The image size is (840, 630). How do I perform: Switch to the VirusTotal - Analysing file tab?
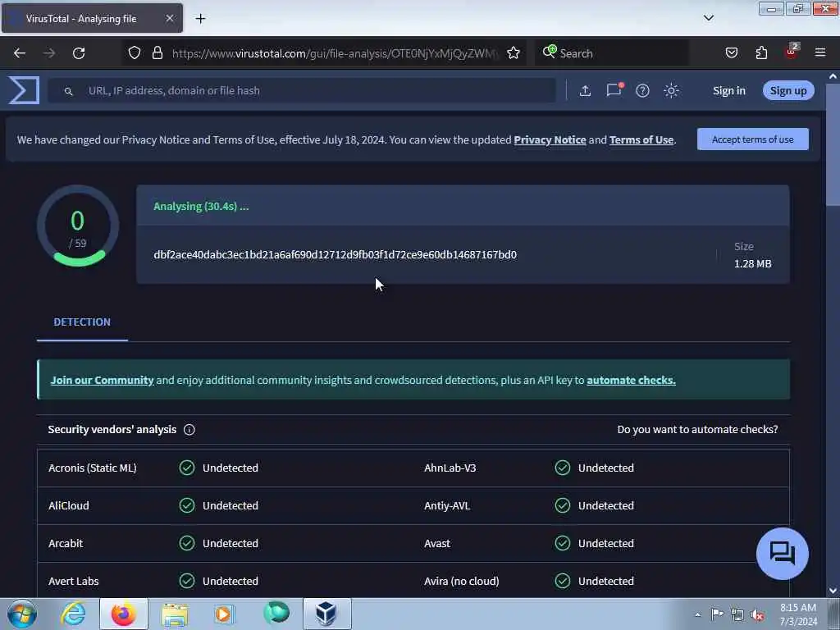(x=92, y=19)
